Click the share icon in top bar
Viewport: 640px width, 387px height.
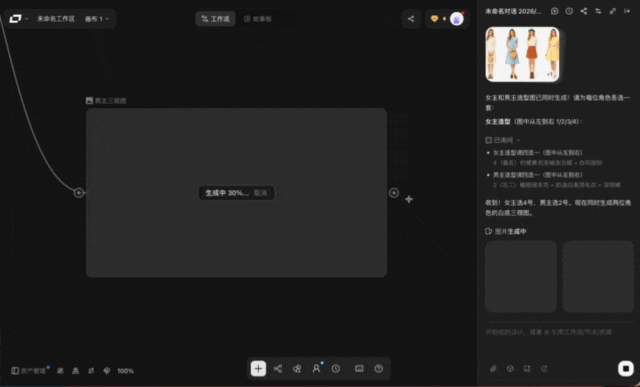(411, 19)
